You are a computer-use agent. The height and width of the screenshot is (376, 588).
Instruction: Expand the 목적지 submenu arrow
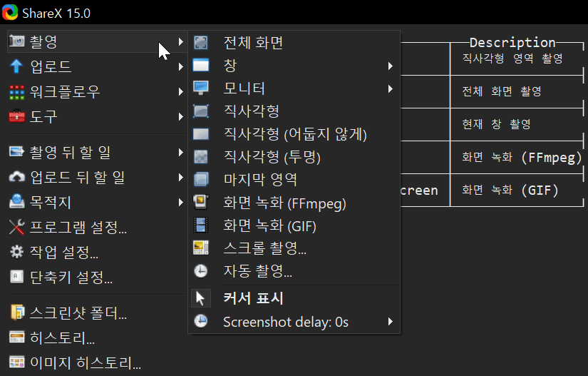(x=181, y=202)
